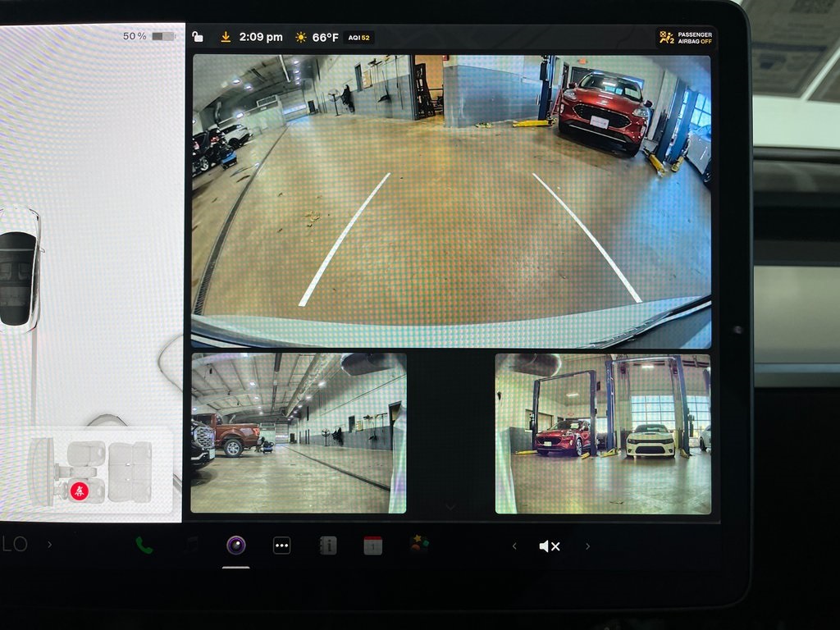Open the Manual info app icon
Image resolution: width=840 pixels, height=630 pixels.
click(328, 546)
